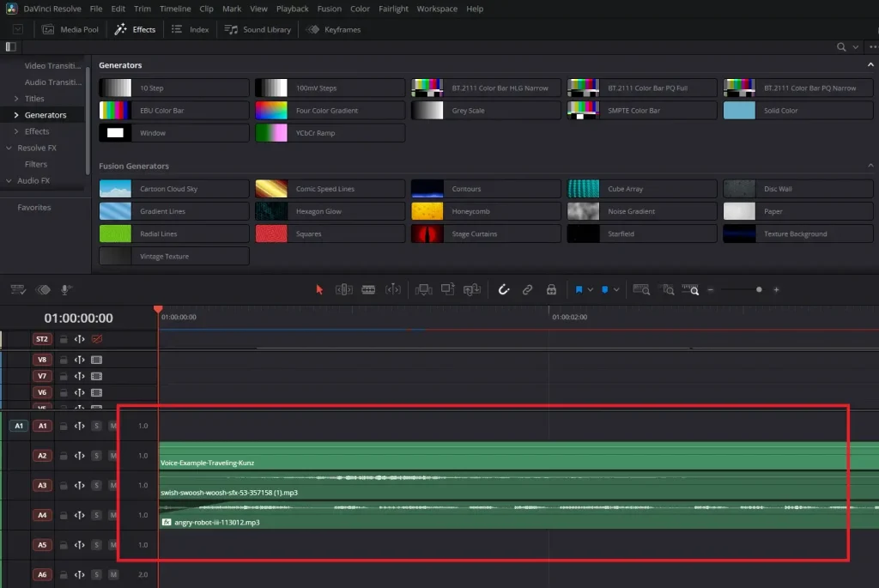Screen dimensions: 879x588
Task: Open the Workspace menu
Action: pos(437,9)
